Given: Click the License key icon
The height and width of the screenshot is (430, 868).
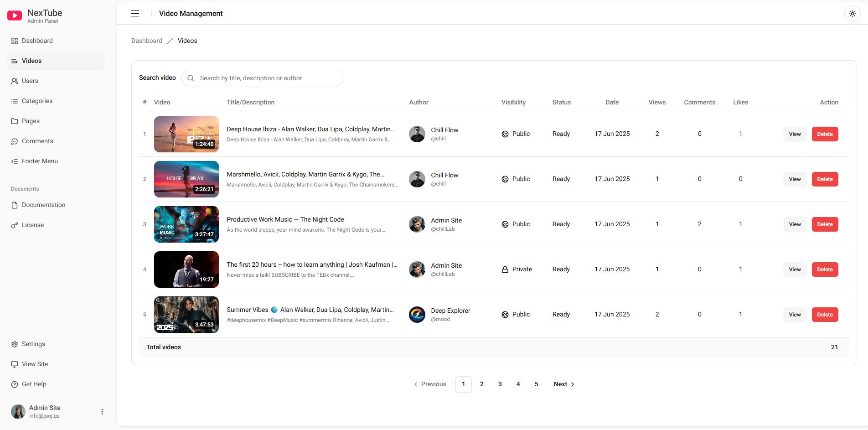Looking at the screenshot, I should coord(15,225).
